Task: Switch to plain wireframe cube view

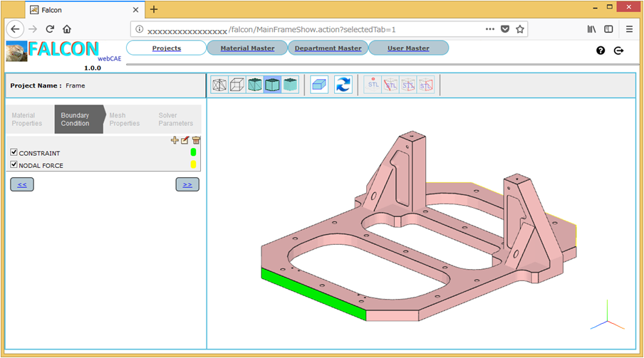Action: tap(237, 85)
